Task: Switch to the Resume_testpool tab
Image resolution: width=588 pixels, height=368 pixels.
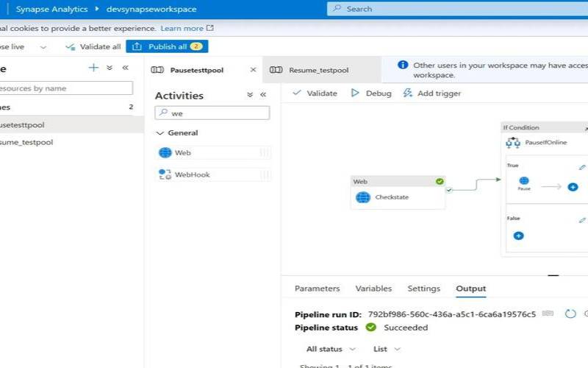Action: (x=318, y=70)
